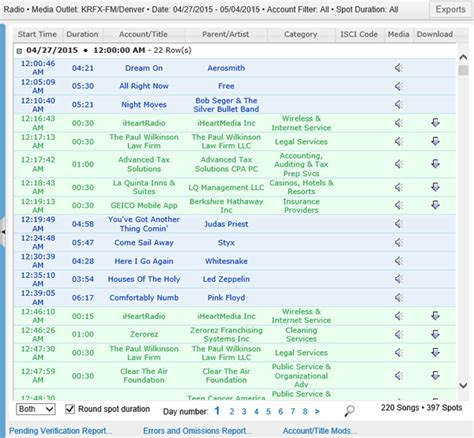Play media for Judas Priest song row
The width and height of the screenshot is (474, 438).
pyautogui.click(x=399, y=224)
